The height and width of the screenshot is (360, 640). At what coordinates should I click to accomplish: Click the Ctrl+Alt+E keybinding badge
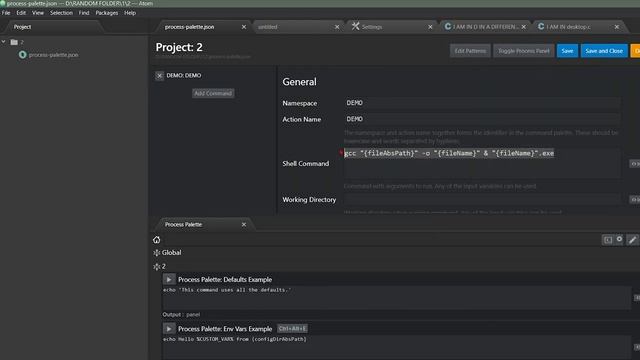(293, 329)
